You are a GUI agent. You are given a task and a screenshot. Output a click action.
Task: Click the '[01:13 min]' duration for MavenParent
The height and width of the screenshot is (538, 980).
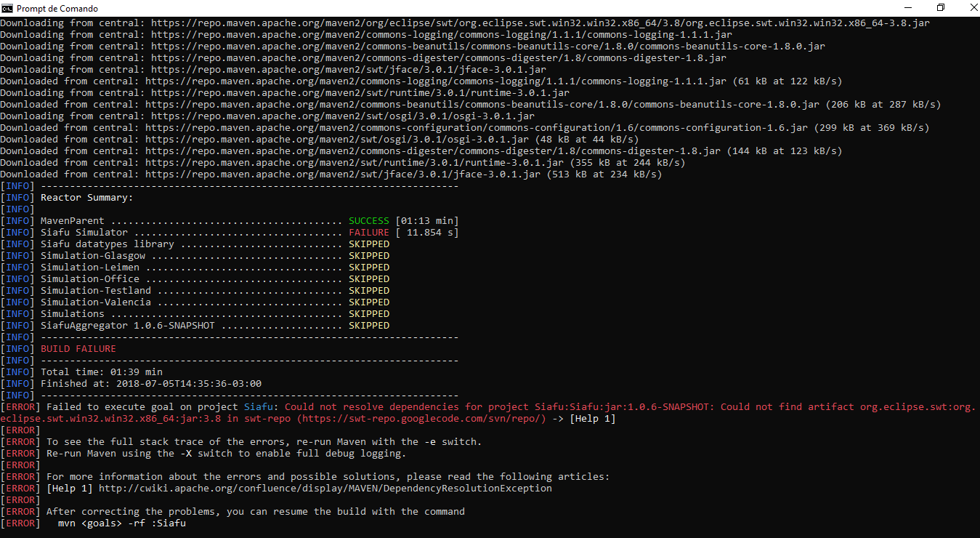pos(427,221)
